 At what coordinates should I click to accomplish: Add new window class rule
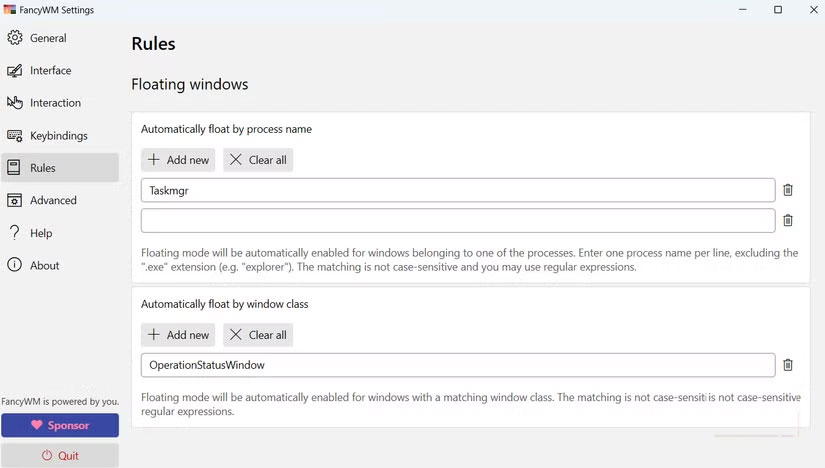(178, 335)
